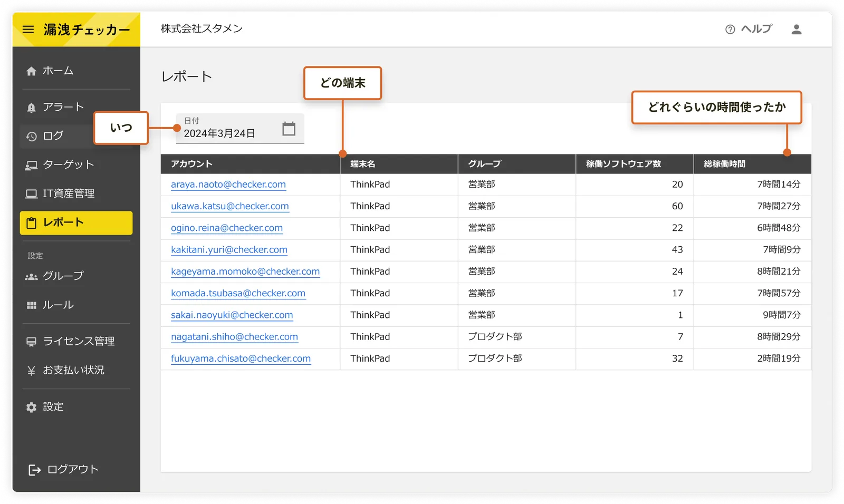
Task: Click the 日付 date input field
Action: click(240, 129)
